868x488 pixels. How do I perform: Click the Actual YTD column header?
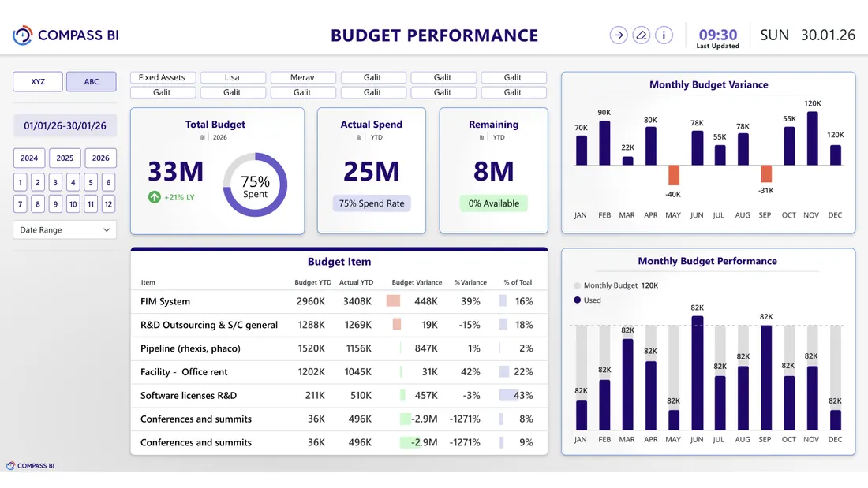[356, 282]
